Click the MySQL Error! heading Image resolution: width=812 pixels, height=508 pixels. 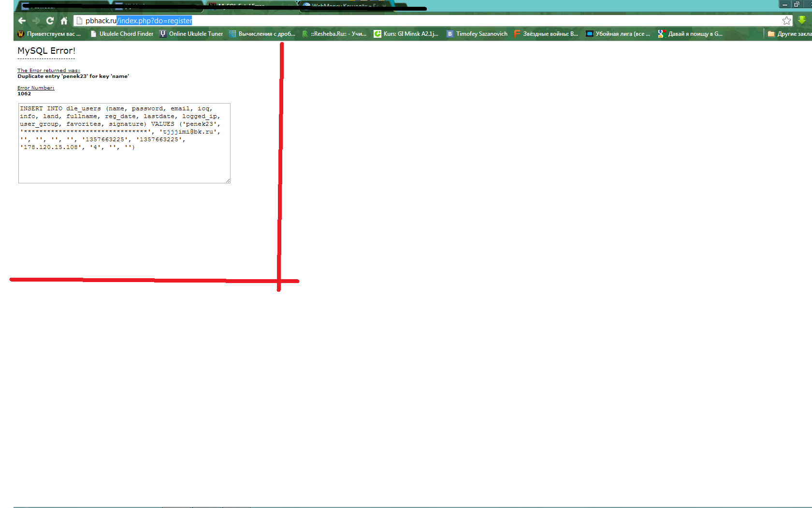46,51
